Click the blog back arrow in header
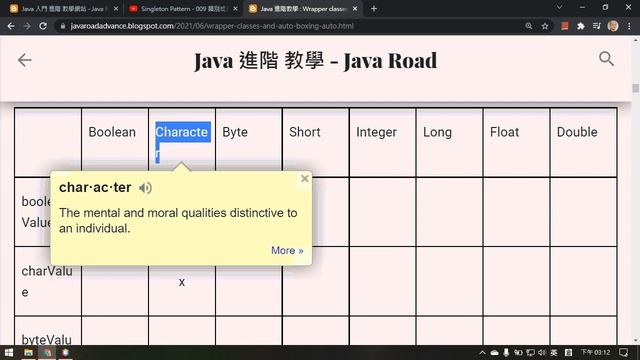 24,60
